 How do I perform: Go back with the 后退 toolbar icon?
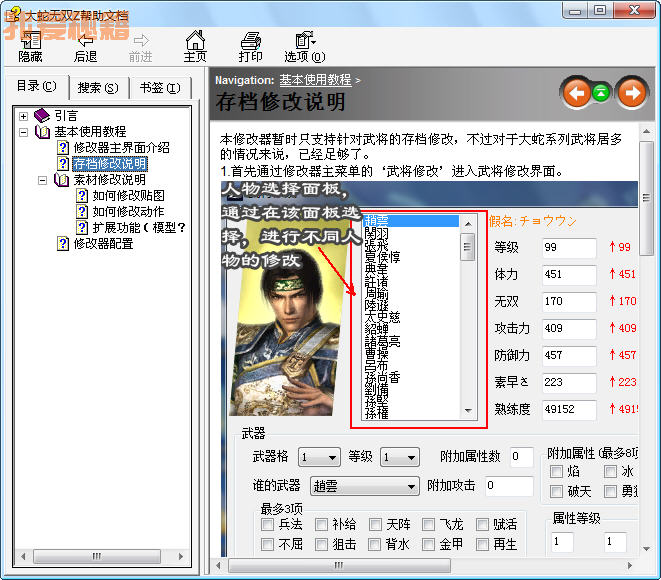(85, 45)
